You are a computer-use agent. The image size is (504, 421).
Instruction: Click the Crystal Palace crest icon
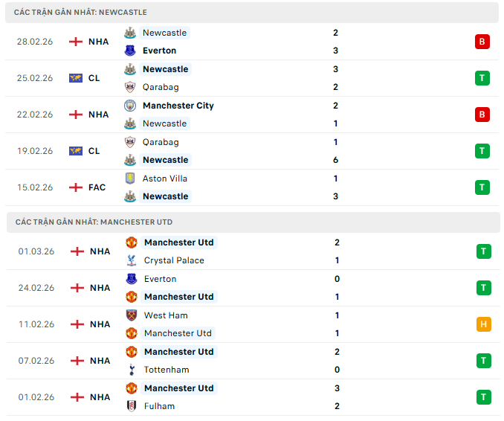132,260
